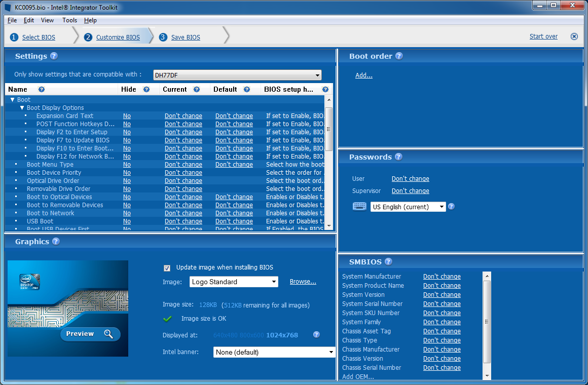The image size is (588, 385).
Task: Change System Manufacturer SMBIOS value
Action: point(442,276)
